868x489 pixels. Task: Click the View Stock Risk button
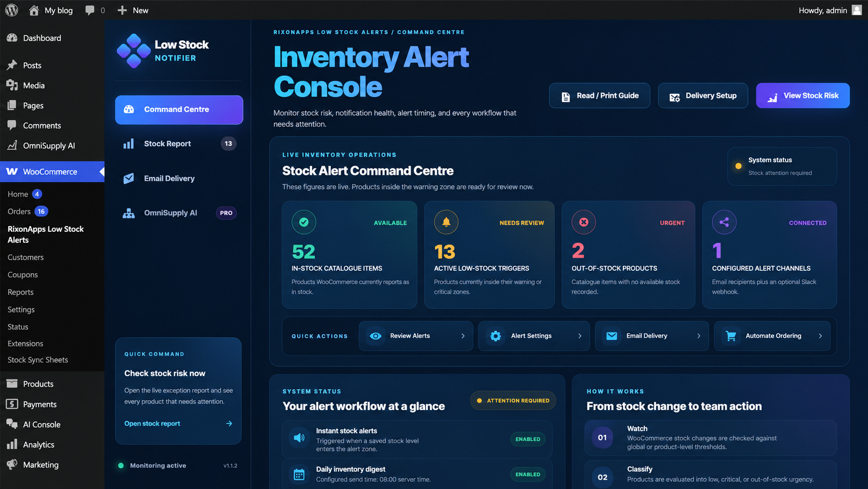tap(803, 96)
